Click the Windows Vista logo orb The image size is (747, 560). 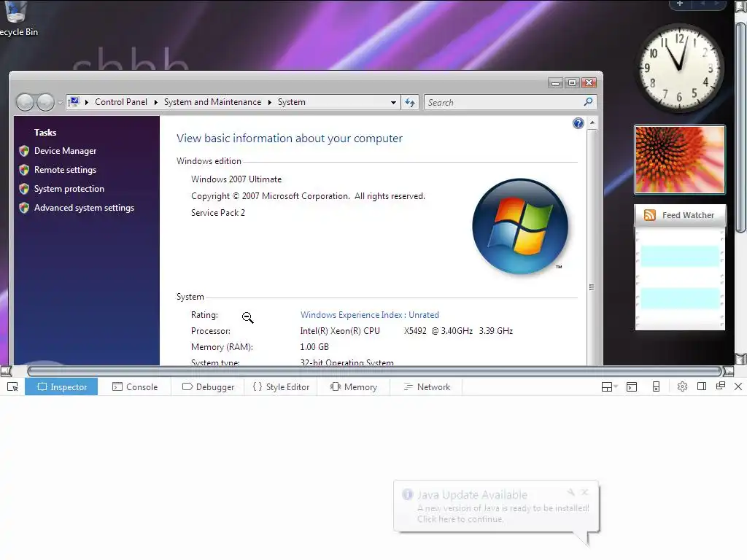click(520, 226)
